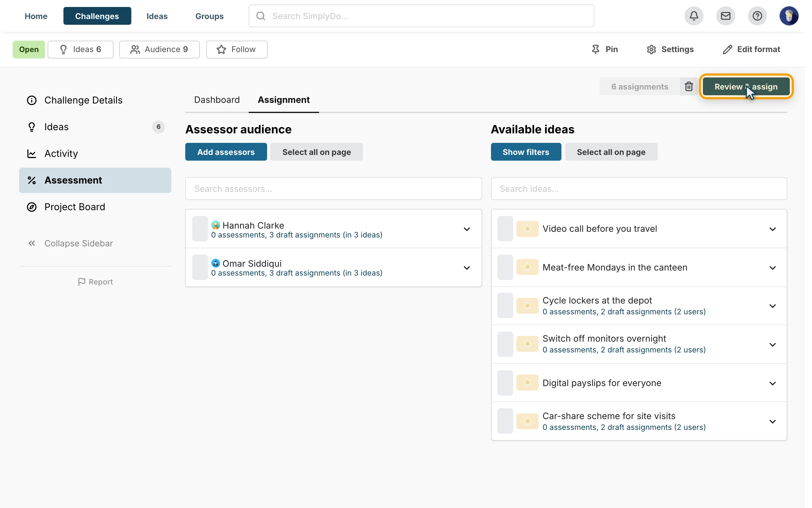Open challenge Settings
The height and width of the screenshot is (508, 812).
pyautogui.click(x=670, y=50)
